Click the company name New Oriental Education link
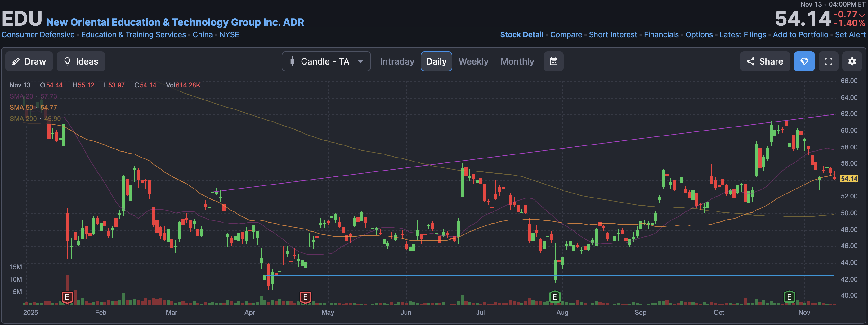The height and width of the screenshot is (325, 868). (x=175, y=22)
